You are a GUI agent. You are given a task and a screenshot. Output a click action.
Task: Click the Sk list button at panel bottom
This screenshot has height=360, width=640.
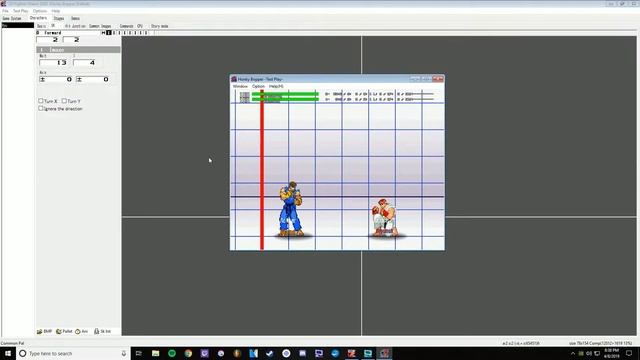[102, 331]
